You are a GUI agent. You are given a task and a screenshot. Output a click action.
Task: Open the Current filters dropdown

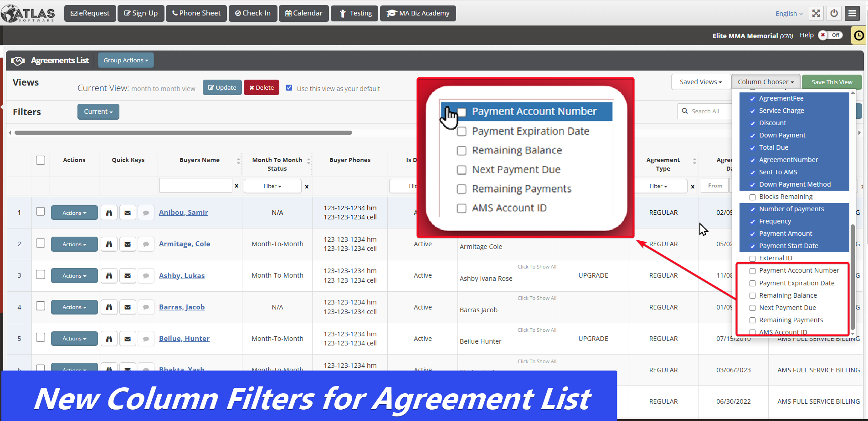click(98, 112)
